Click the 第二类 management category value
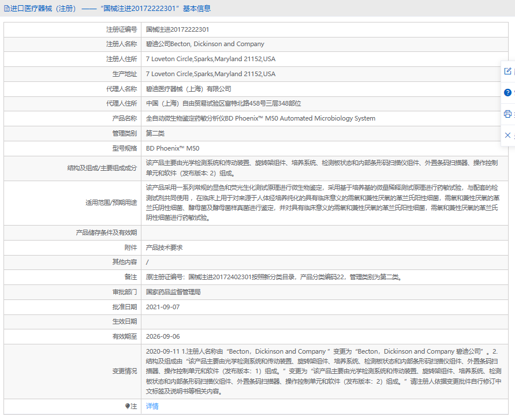Screen dimensions: 515x420 tap(155, 133)
